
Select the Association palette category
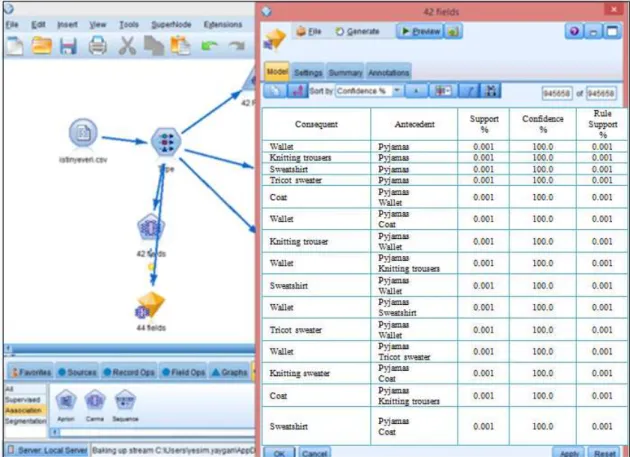23,410
